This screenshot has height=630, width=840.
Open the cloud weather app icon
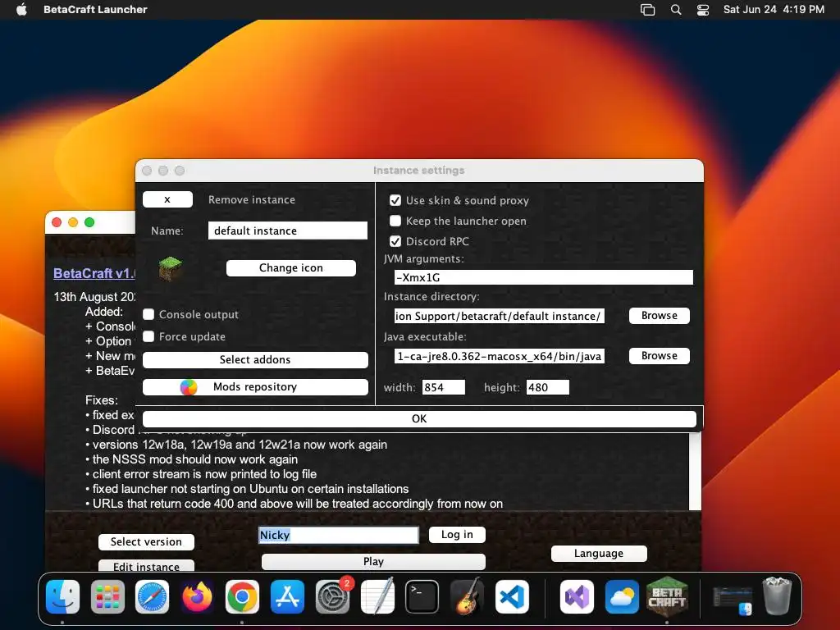pos(622,597)
